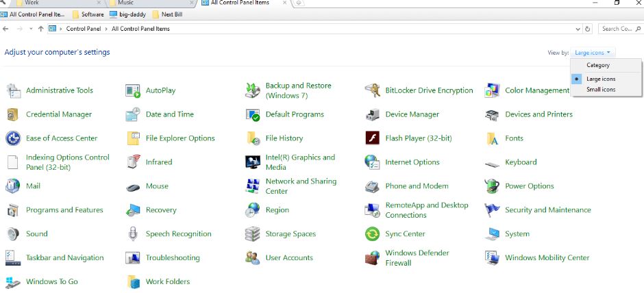Image resolution: width=644 pixels, height=293 pixels.
Task: Click the Network and Sharing Center icon
Action: click(x=253, y=186)
